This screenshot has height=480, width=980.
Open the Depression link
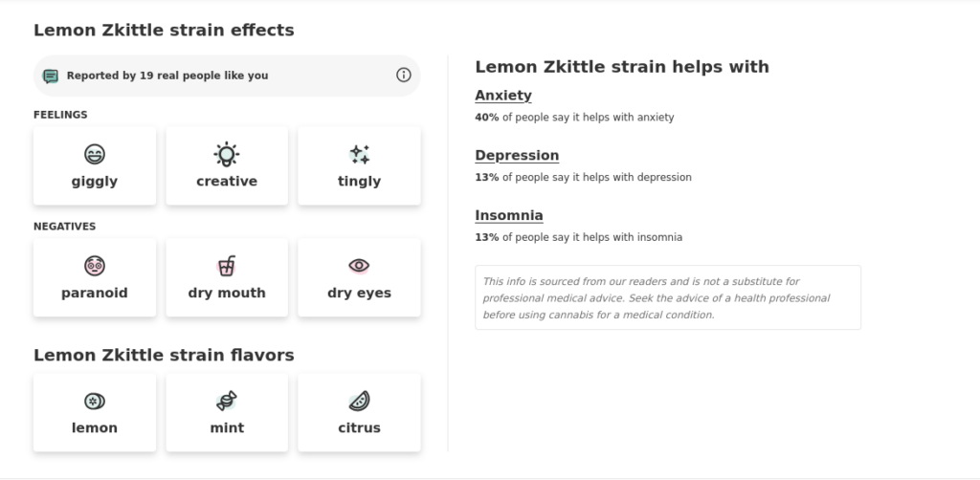pyautogui.click(x=517, y=156)
